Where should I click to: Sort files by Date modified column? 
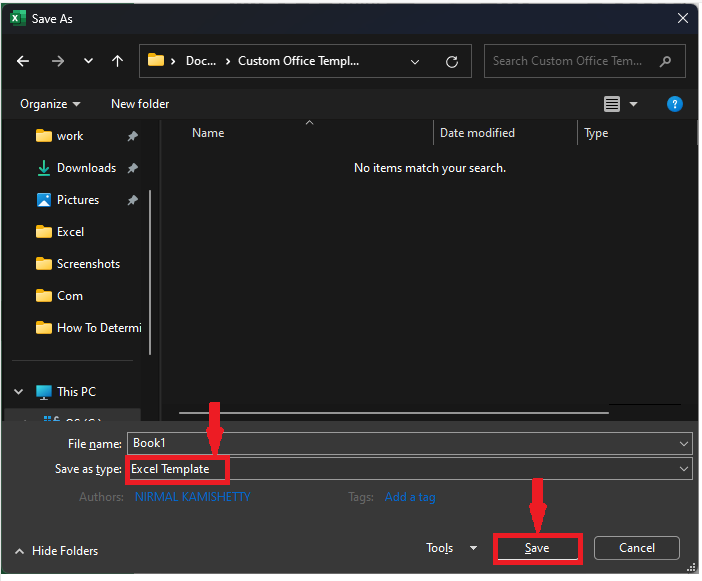click(x=477, y=133)
